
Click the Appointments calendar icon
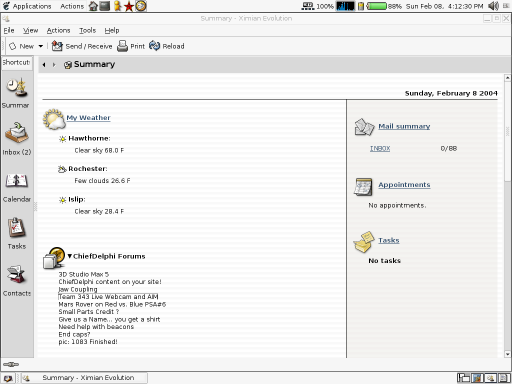(x=363, y=187)
